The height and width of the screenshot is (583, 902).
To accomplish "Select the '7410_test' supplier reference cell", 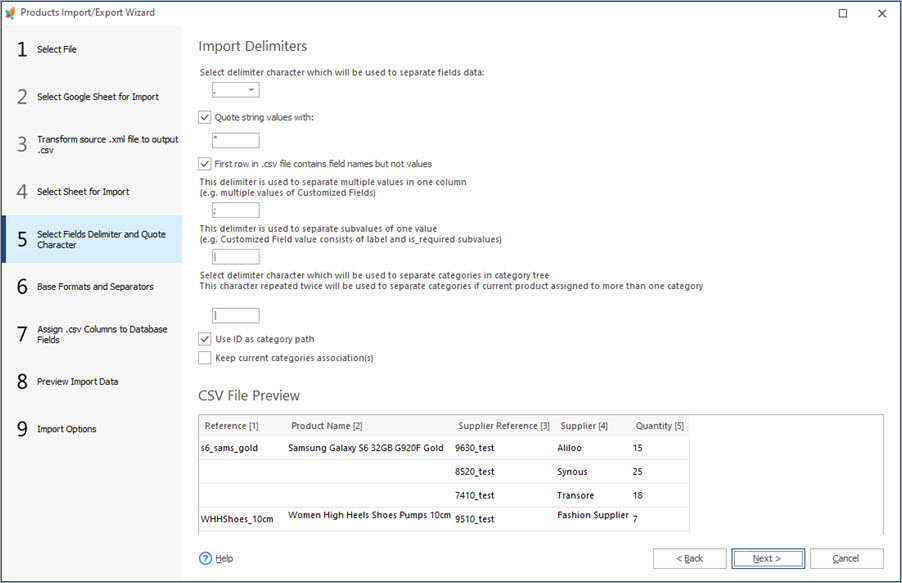I will click(x=475, y=496).
